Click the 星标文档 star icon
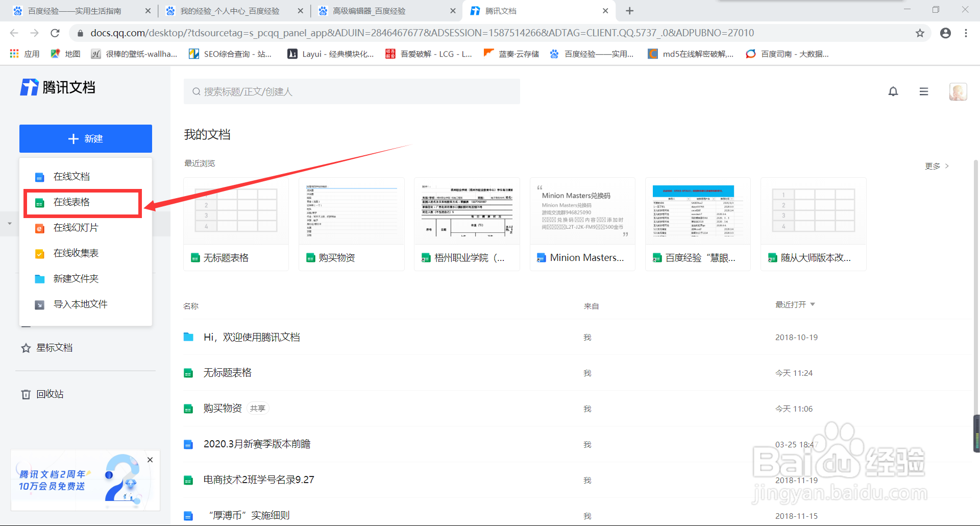The width and height of the screenshot is (980, 526). coord(26,348)
